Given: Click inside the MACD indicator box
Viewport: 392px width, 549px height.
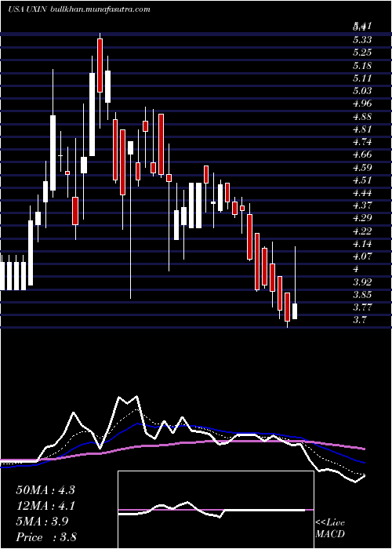Looking at the screenshot, I should 216,510.
